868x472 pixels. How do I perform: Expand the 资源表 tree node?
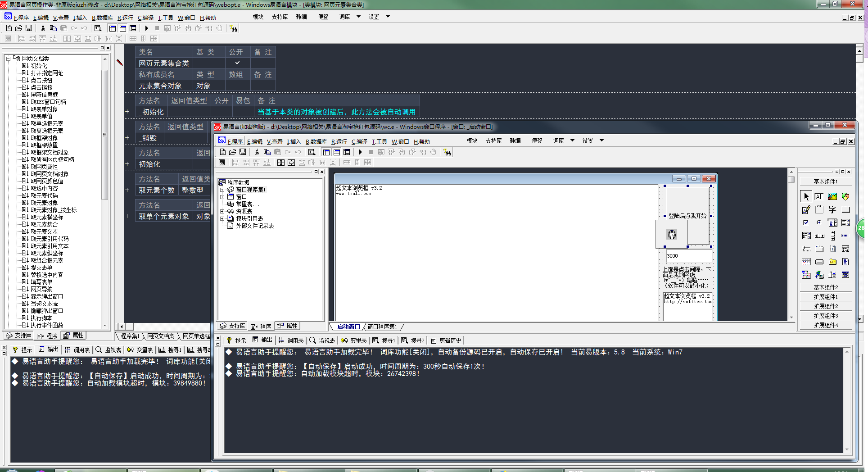222,211
